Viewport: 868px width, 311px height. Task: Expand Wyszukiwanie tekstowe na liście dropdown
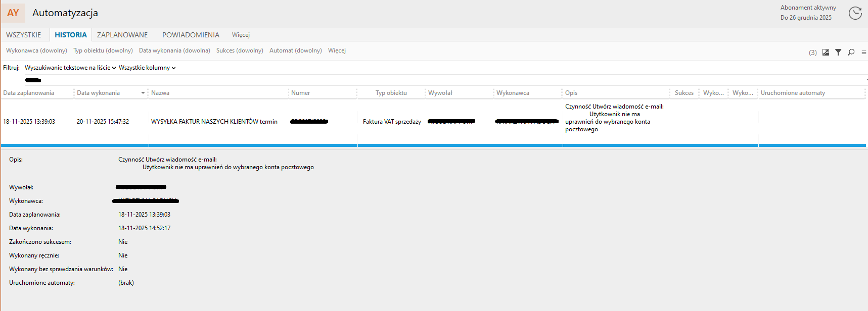click(x=70, y=68)
